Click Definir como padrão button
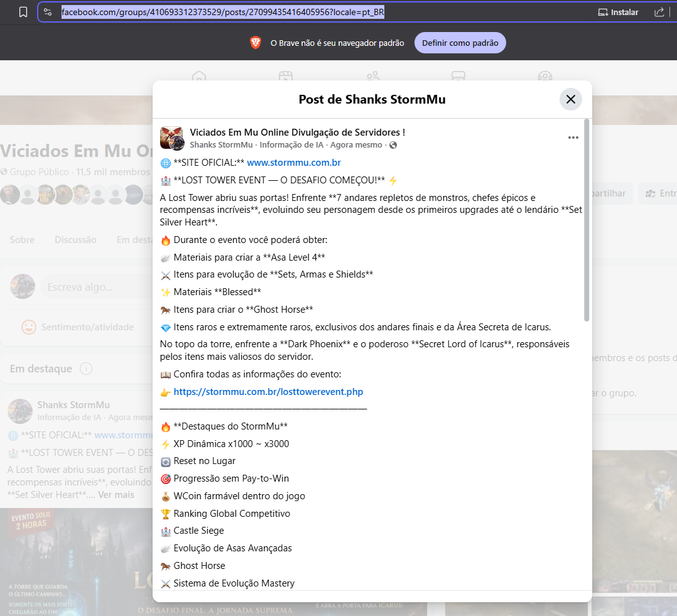The image size is (677, 616). tap(460, 43)
